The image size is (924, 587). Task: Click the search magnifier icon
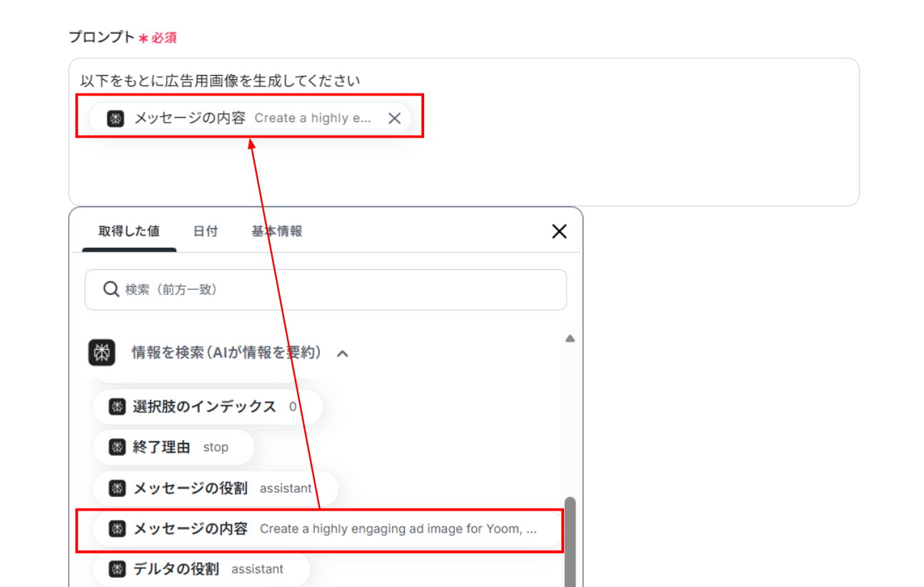click(x=111, y=289)
